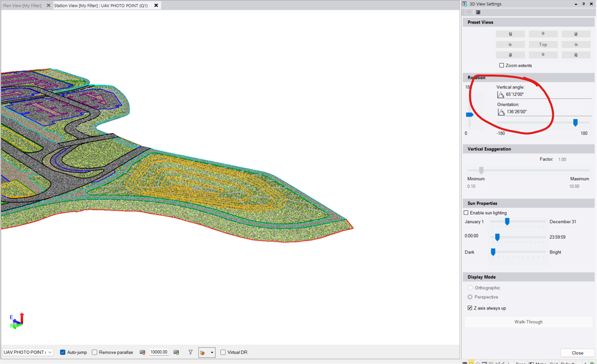
Task: Open 3D View Settings panel options arrow
Action: 576,4
